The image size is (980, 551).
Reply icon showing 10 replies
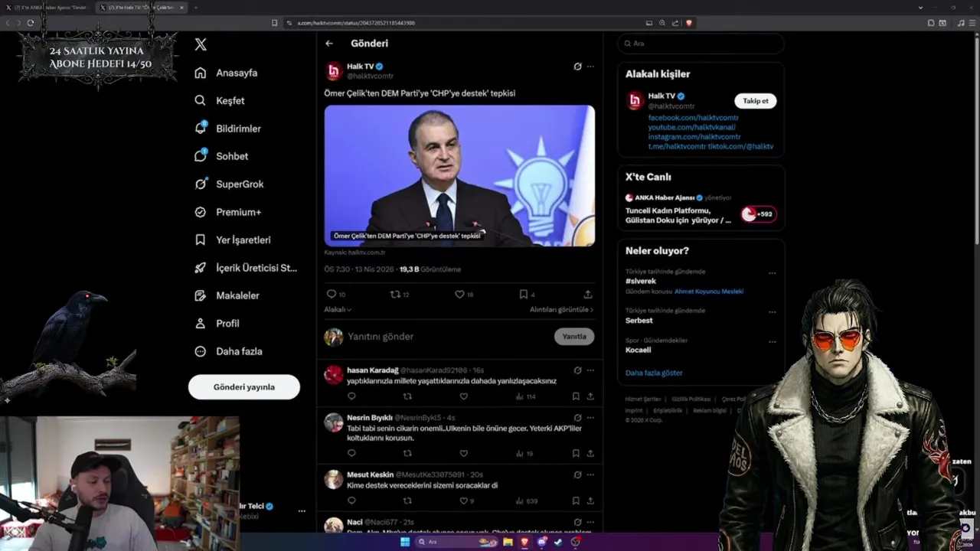336,294
